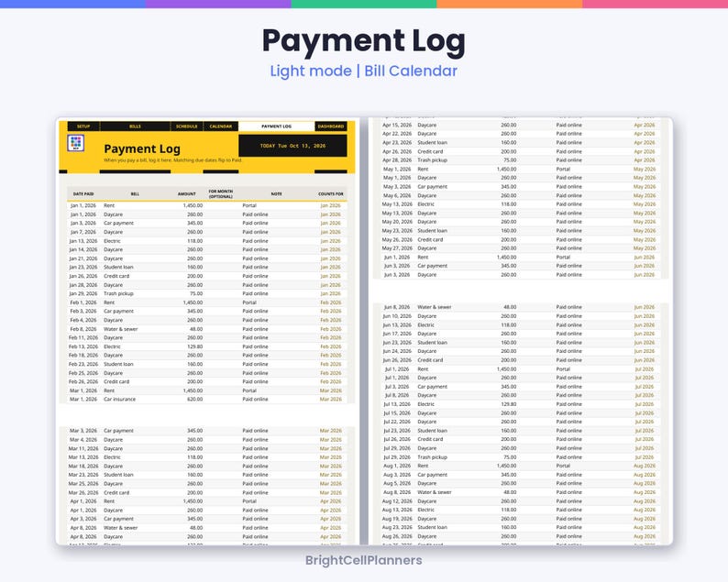Click Rent in the May 1, 2026 row
728x582 pixels.
[x=423, y=170]
